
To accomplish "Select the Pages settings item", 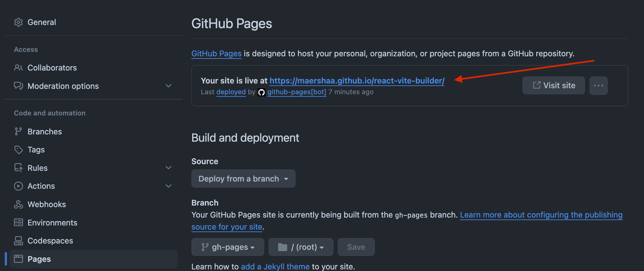I will click(94, 259).
